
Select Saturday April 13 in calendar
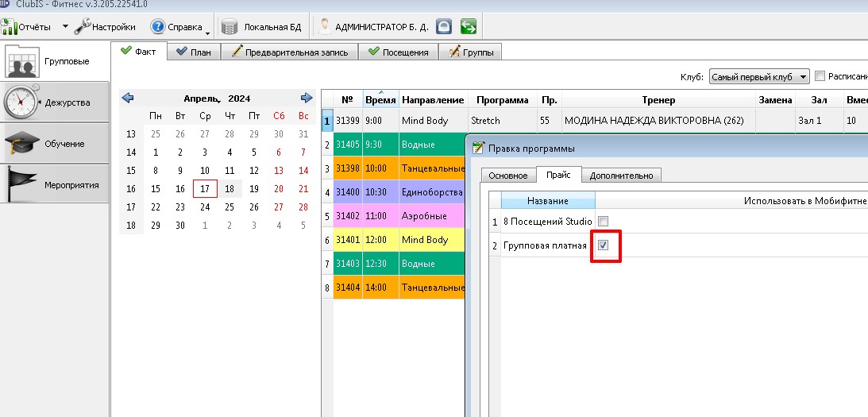click(x=279, y=171)
